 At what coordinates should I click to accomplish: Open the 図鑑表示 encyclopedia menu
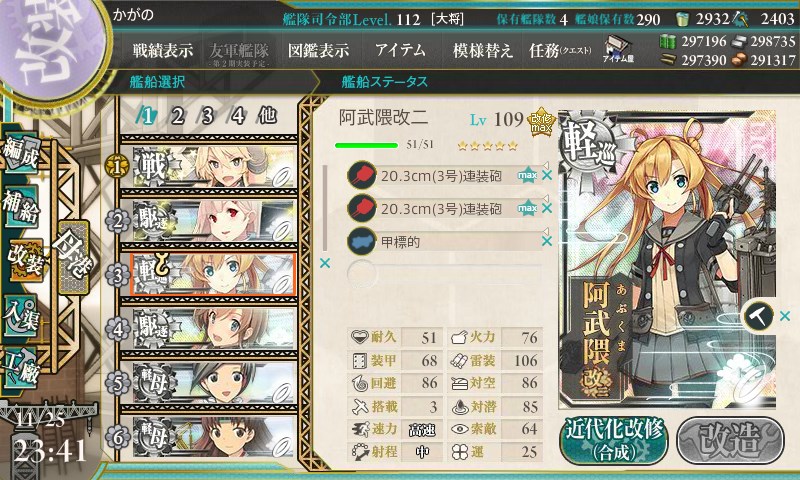tap(318, 50)
